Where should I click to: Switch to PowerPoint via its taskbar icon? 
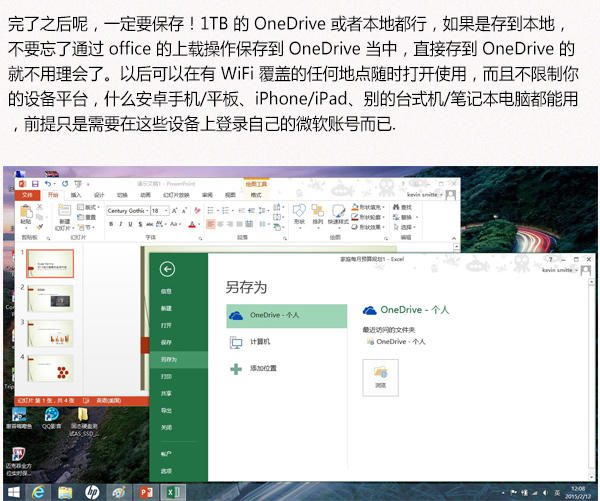click(x=146, y=492)
